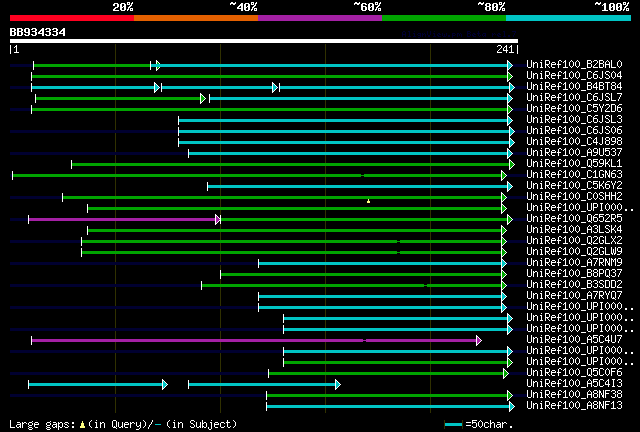640x432 pixels.
Task: Click the BB934334 query name
Action: click(x=38, y=32)
